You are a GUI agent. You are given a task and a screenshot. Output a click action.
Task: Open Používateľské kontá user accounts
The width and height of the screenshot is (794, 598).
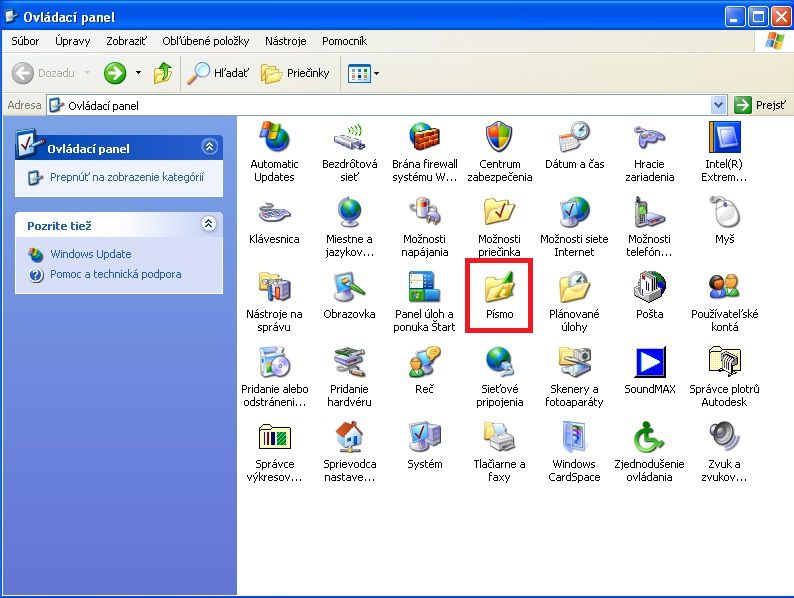tap(724, 302)
